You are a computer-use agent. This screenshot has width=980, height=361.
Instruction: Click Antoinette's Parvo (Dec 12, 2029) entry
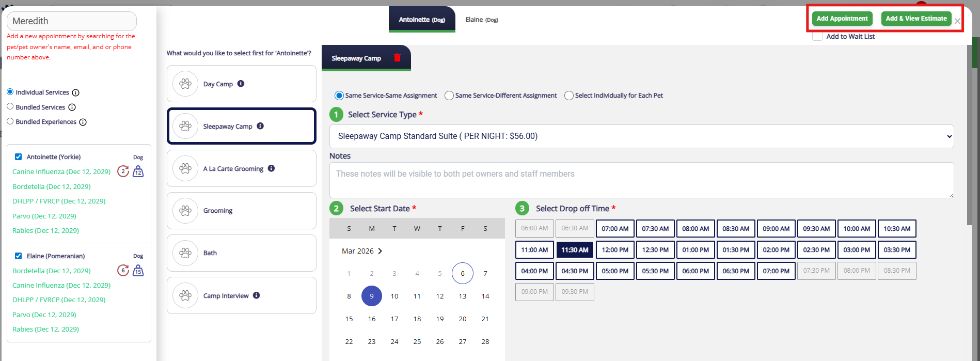44,216
